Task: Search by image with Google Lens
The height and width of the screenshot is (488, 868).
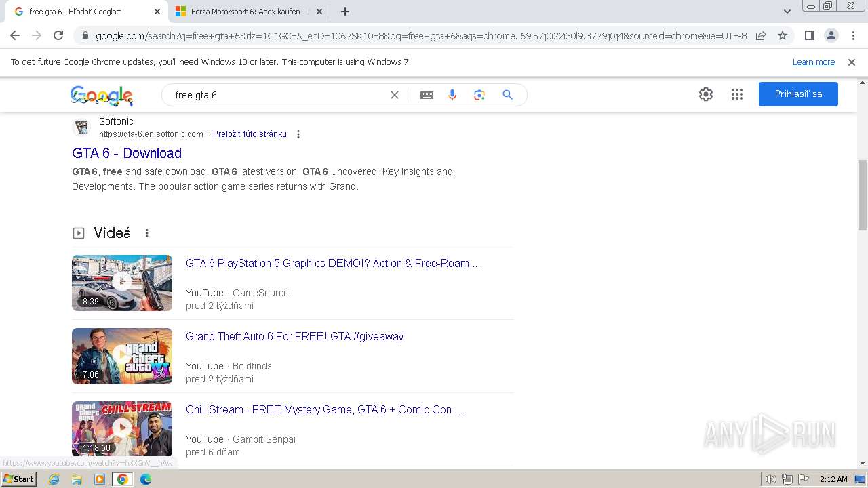Action: coord(479,95)
